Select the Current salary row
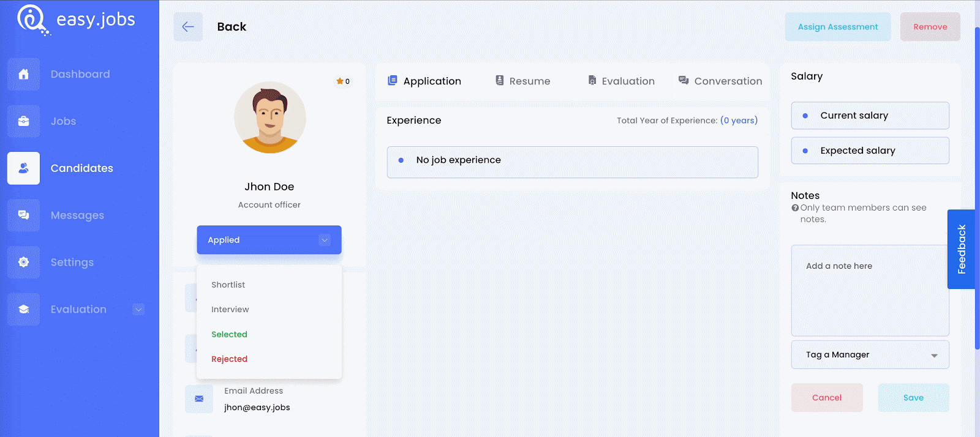 pos(870,116)
